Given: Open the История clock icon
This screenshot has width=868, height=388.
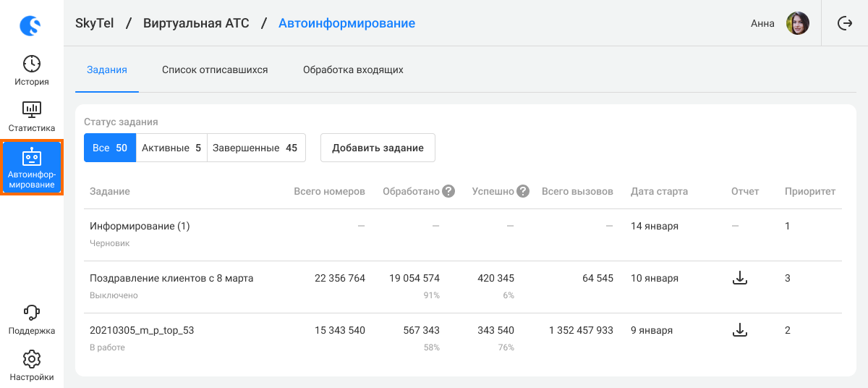Looking at the screenshot, I should (31, 64).
